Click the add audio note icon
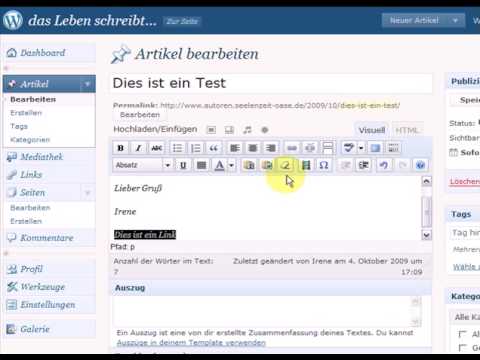Screen dimensions: 480x360 tap(247, 130)
